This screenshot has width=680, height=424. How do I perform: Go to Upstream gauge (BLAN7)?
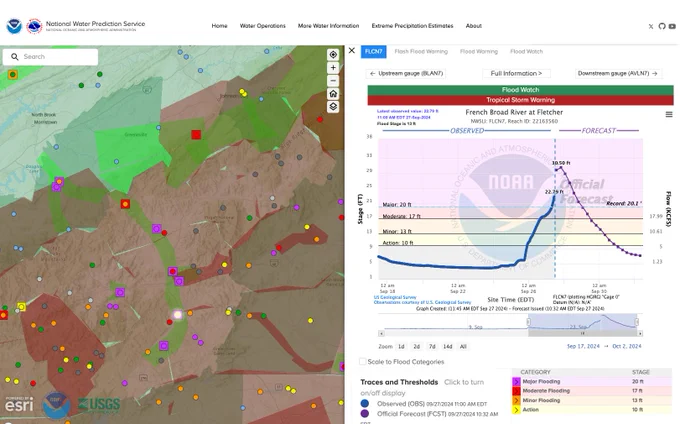(406, 74)
